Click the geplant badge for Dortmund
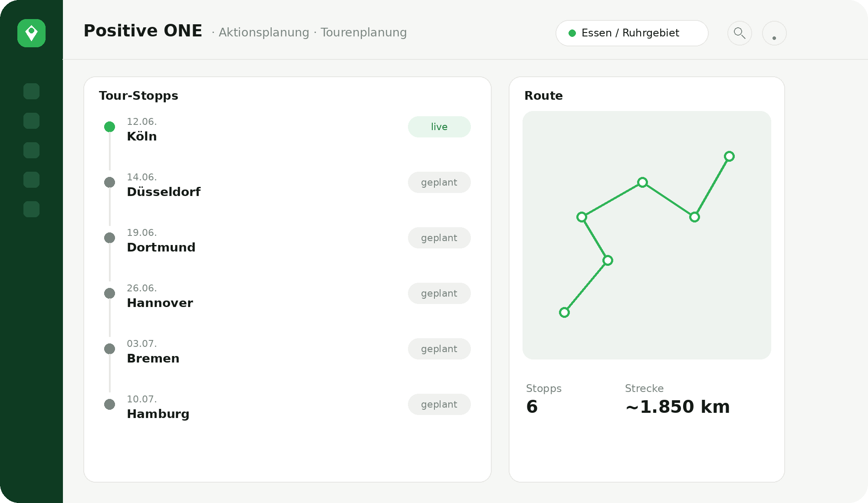Screen dimensions: 868x503 pos(439,238)
